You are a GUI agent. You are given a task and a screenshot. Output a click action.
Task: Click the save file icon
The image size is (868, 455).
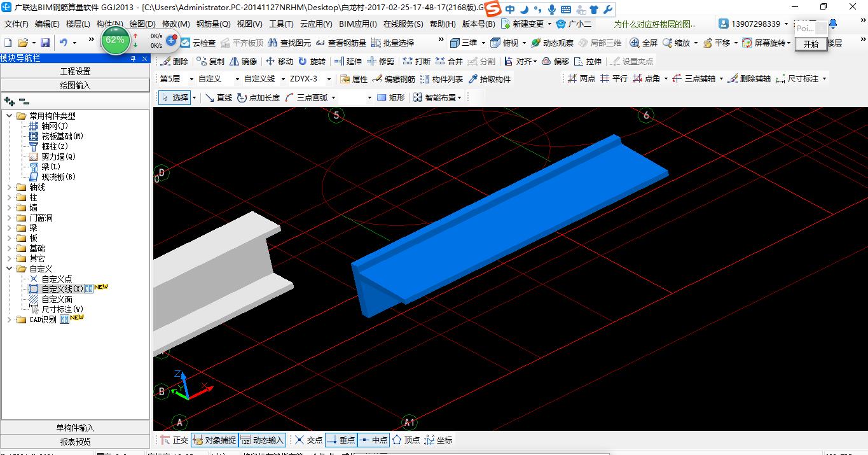45,43
